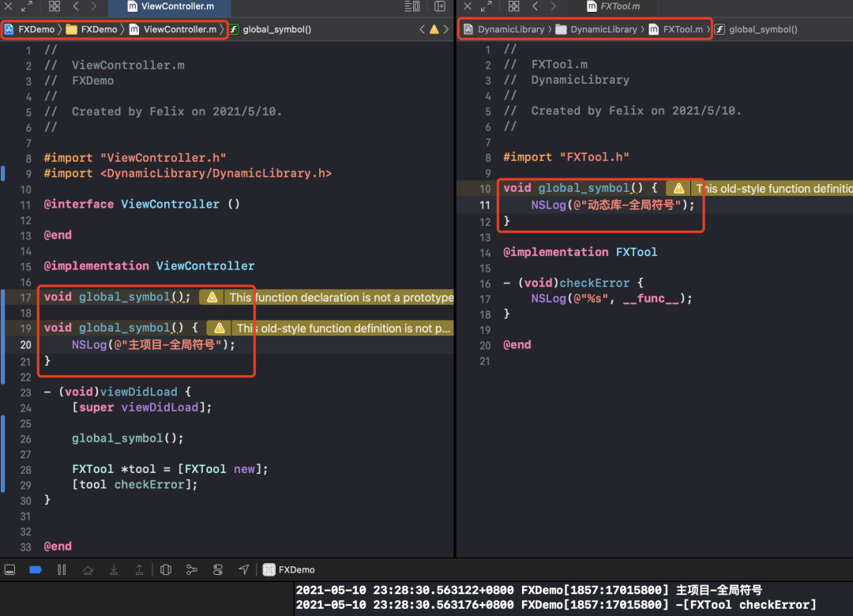Go forward in right editor history
Image resolution: width=853 pixels, height=616 pixels.
(553, 6)
